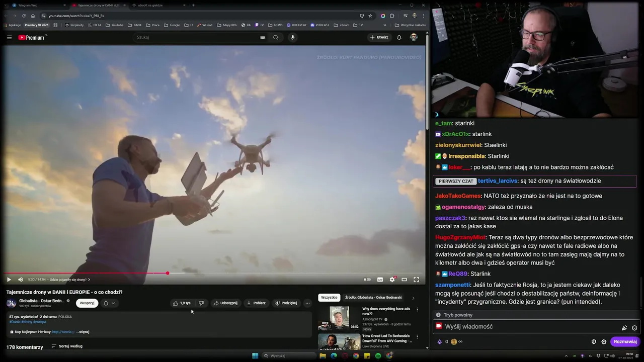Image resolution: width=644 pixels, height=362 pixels.
Task: Bookmark this page with the star
Action: pyautogui.click(x=370, y=16)
